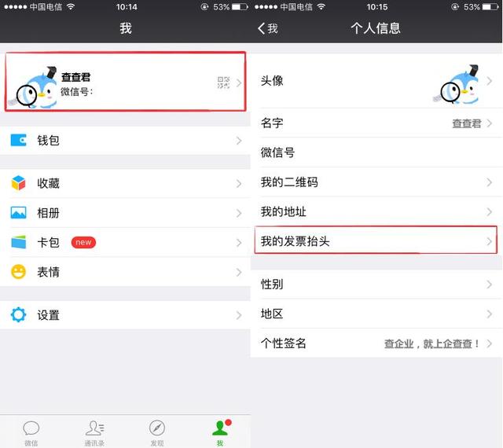Screen dimensions: 503x448
Task: Open the 个性签名 signature row
Action: [x=376, y=343]
